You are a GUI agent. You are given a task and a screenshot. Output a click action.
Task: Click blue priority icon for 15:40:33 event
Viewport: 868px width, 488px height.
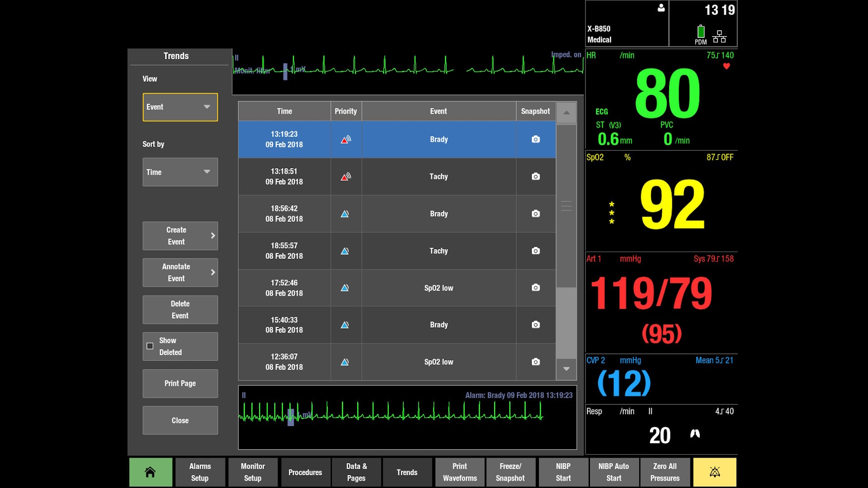tap(345, 325)
